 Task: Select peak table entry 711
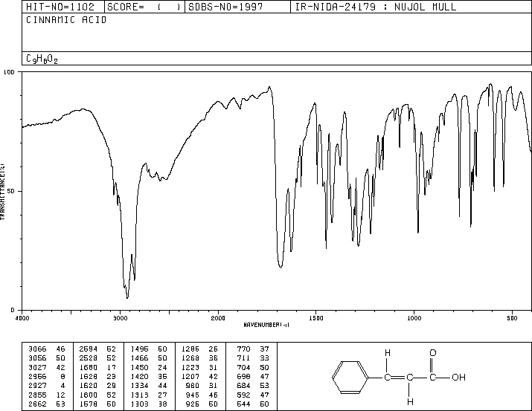(243, 357)
